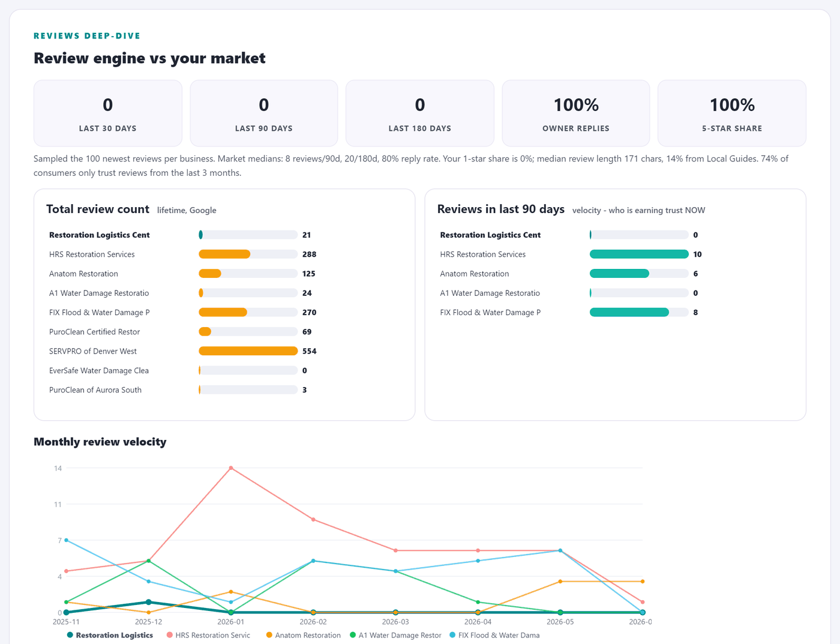Toggle HRS Restoration Servic legend entry
Image resolution: width=840 pixels, height=644 pixels.
click(208, 635)
